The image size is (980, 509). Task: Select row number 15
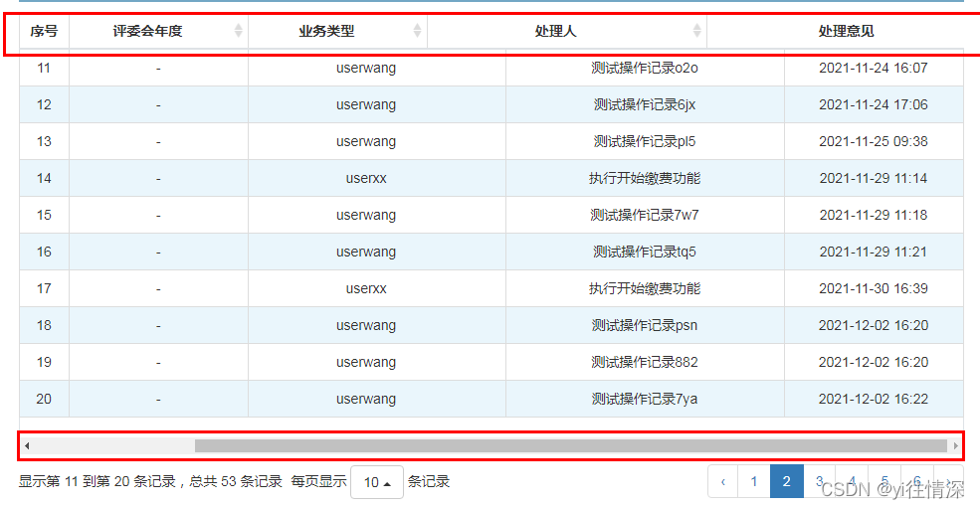pyautogui.click(x=44, y=216)
